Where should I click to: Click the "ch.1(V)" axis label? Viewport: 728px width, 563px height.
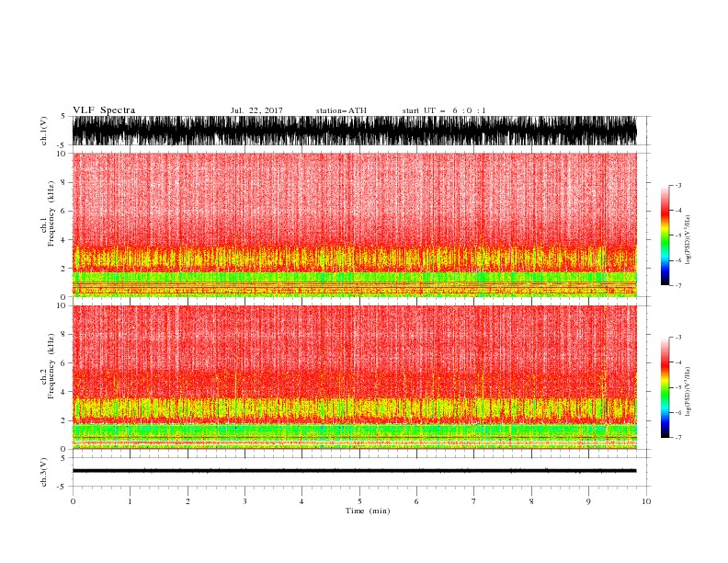coord(44,131)
